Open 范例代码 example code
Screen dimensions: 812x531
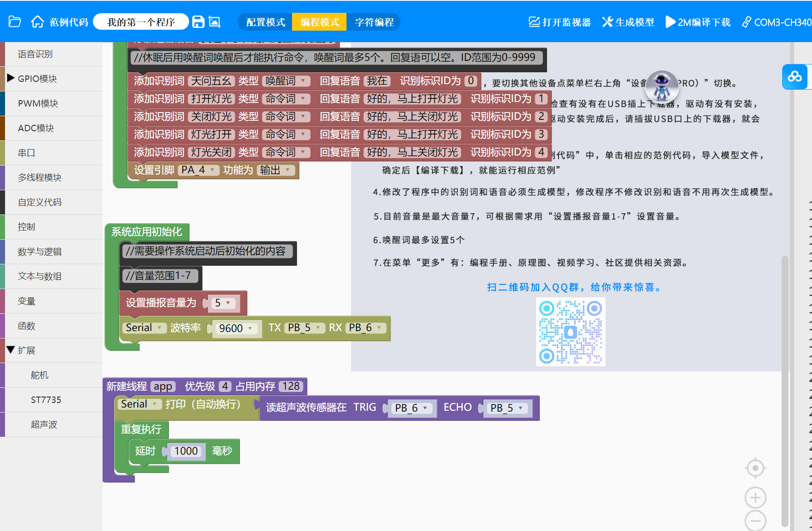(x=69, y=22)
